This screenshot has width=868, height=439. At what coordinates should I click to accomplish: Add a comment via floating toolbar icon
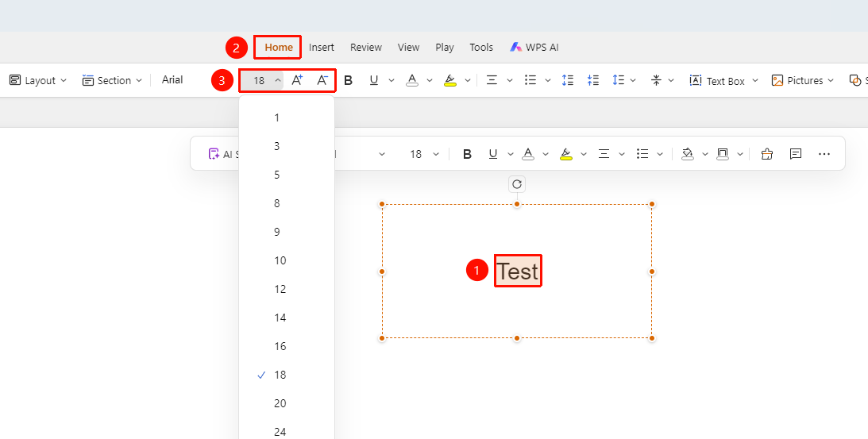[x=796, y=154]
